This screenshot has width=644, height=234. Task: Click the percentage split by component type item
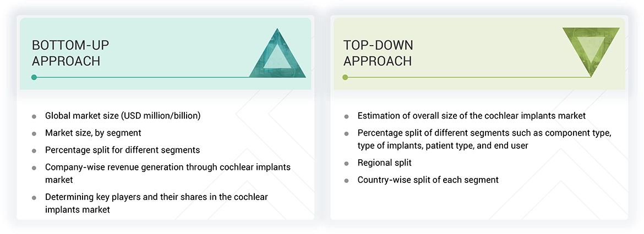484,133
